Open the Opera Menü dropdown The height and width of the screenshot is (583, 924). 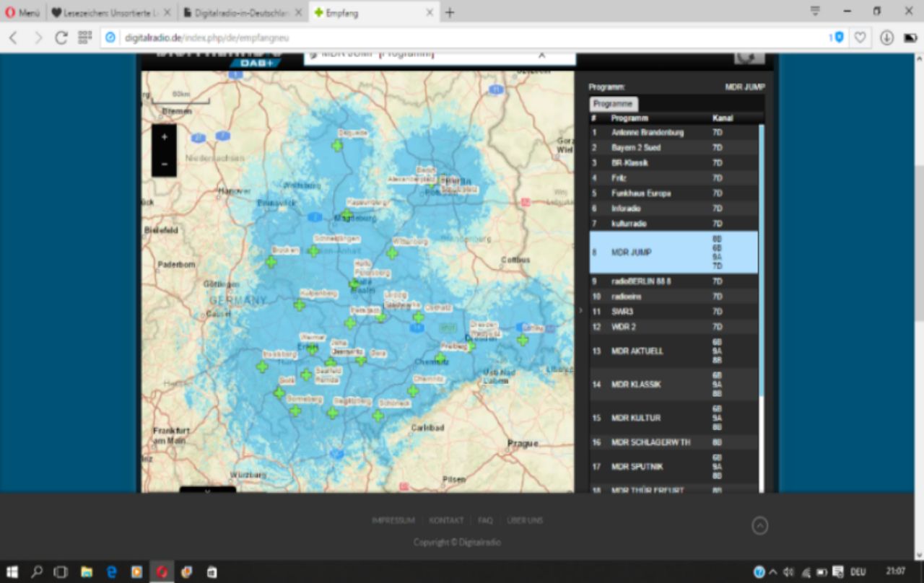click(23, 12)
